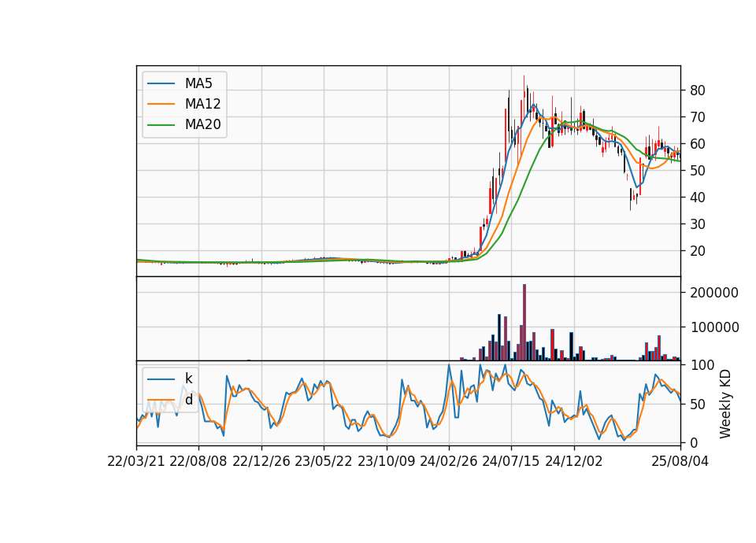Click the 80 price axis tick
The image size is (756, 543).
point(698,90)
